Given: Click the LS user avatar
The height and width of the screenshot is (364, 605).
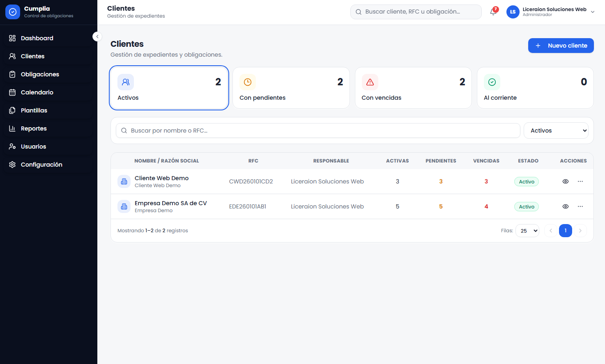Looking at the screenshot, I should pos(513,12).
